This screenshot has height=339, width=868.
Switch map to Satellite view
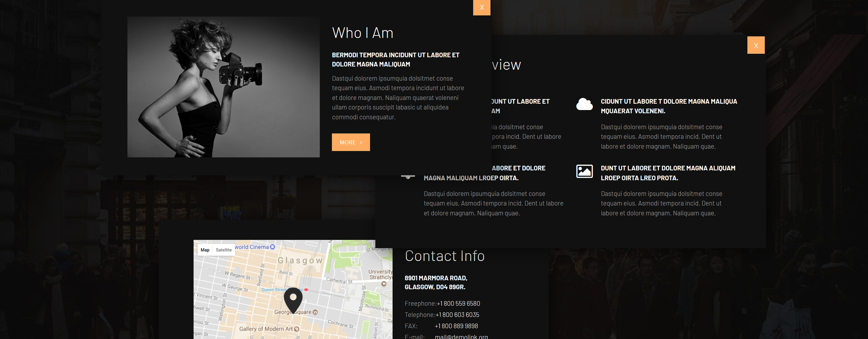(224, 250)
